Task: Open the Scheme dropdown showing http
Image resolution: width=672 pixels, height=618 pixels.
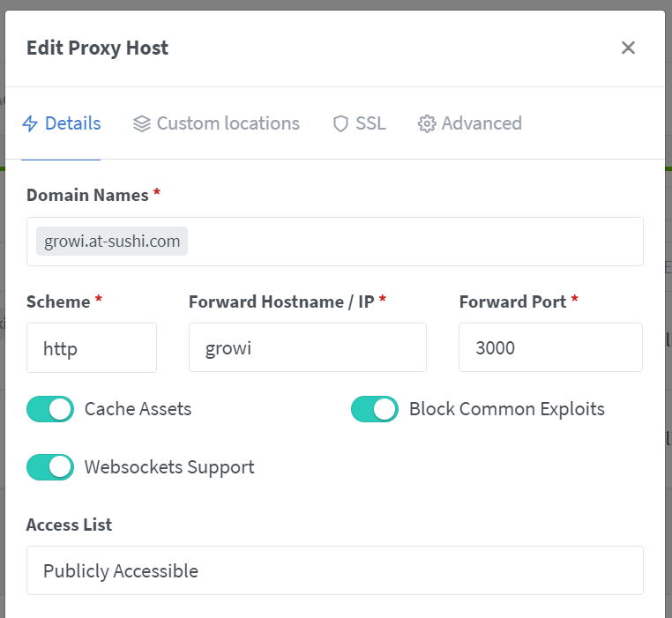Action: coord(92,347)
